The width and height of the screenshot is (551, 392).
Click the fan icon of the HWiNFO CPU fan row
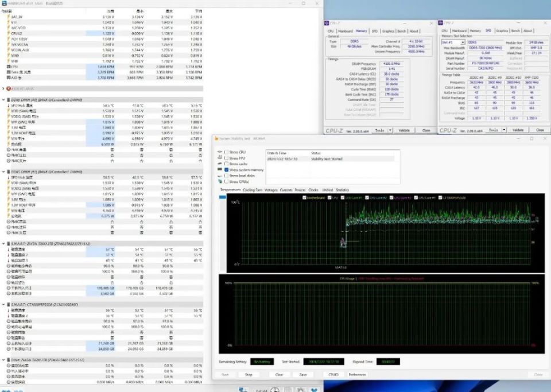click(x=9, y=67)
